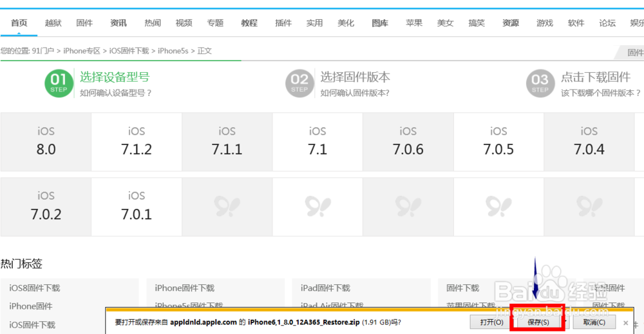The height and width of the screenshot is (334, 644).
Task: Go to the 论坛 section
Action: click(607, 23)
